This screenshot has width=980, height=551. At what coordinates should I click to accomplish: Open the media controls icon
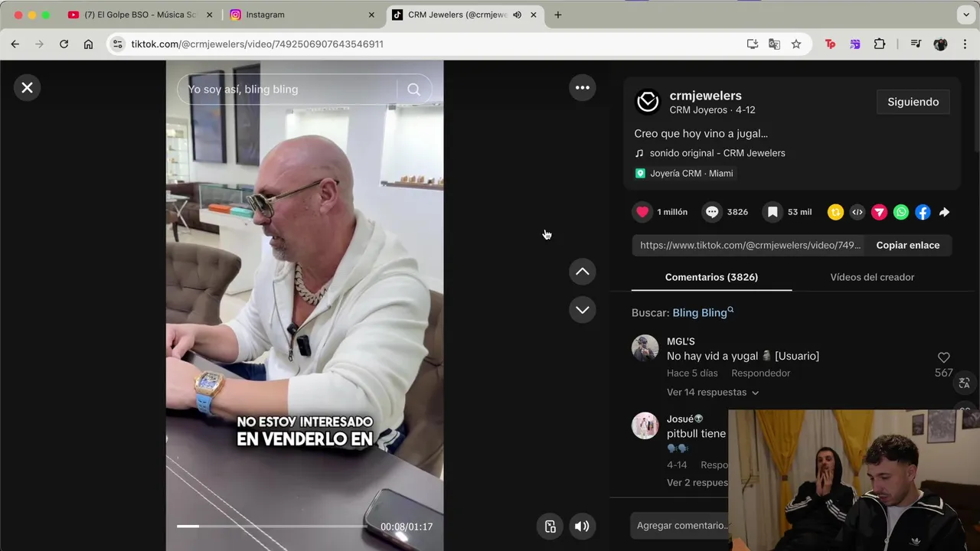click(x=916, y=44)
